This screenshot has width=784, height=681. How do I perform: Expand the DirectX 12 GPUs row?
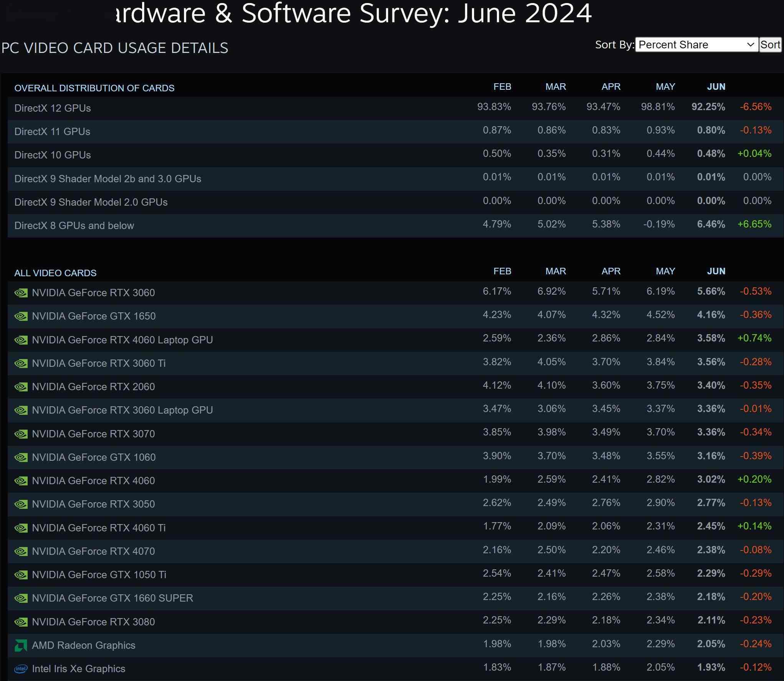click(395, 108)
